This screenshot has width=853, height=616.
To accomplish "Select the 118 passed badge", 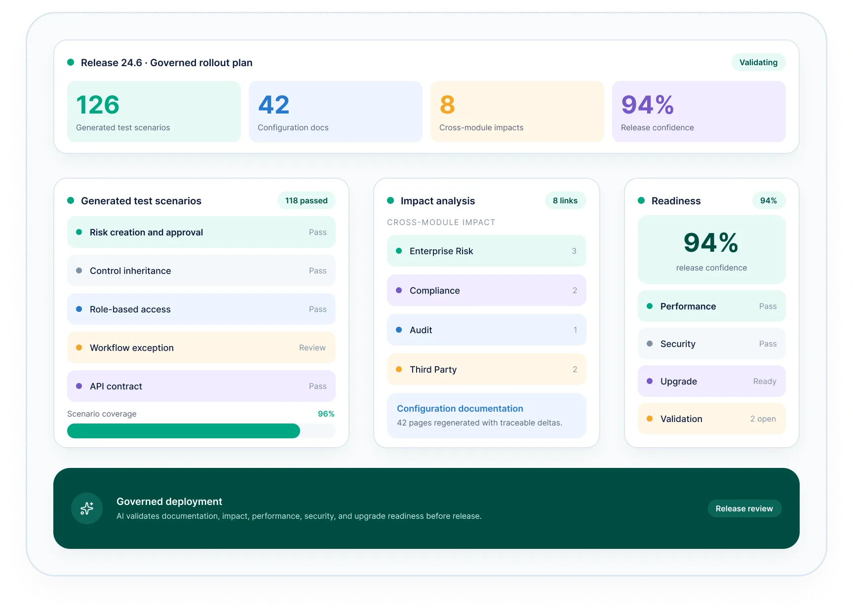I will (306, 200).
